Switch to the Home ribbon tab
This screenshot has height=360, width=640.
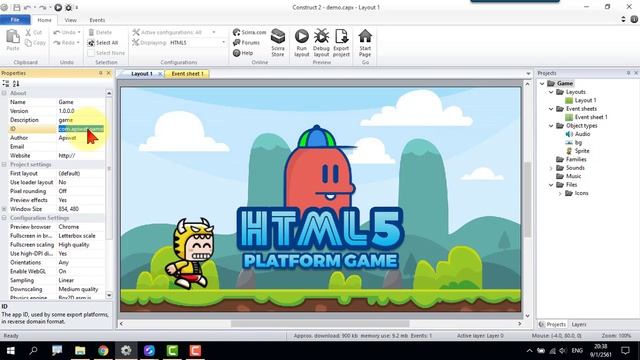coord(44,20)
